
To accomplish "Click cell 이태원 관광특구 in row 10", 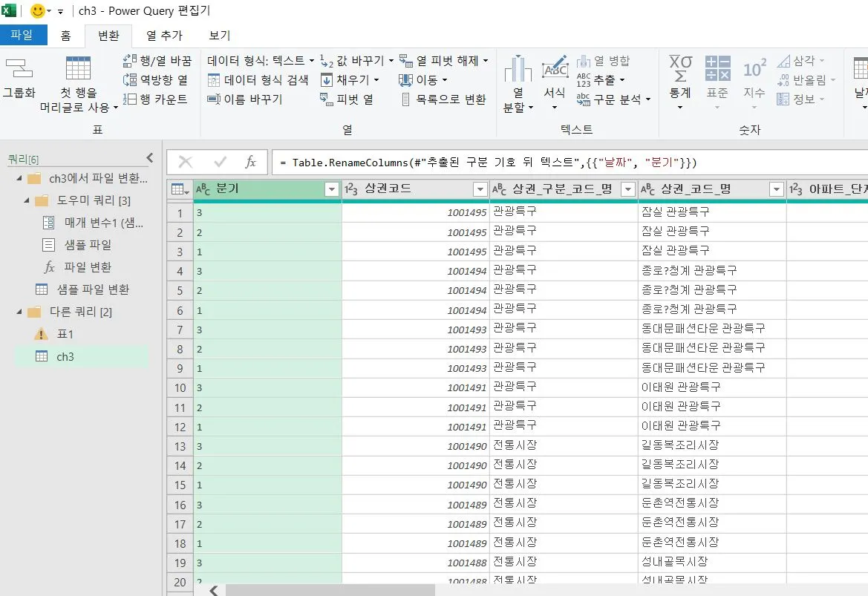I will point(711,387).
